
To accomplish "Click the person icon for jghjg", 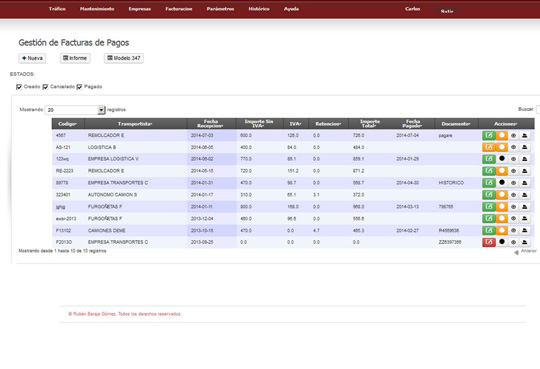I will tap(525, 207).
